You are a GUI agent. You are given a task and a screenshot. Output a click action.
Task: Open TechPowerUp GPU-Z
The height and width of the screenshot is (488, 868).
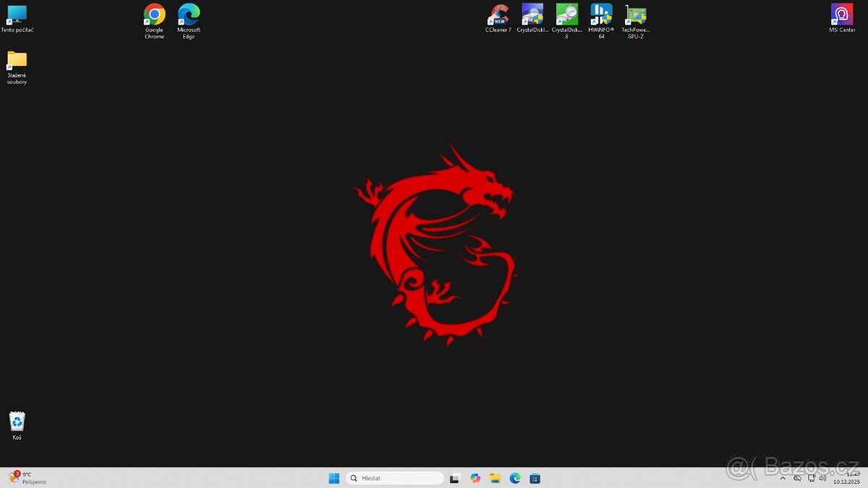(x=635, y=16)
